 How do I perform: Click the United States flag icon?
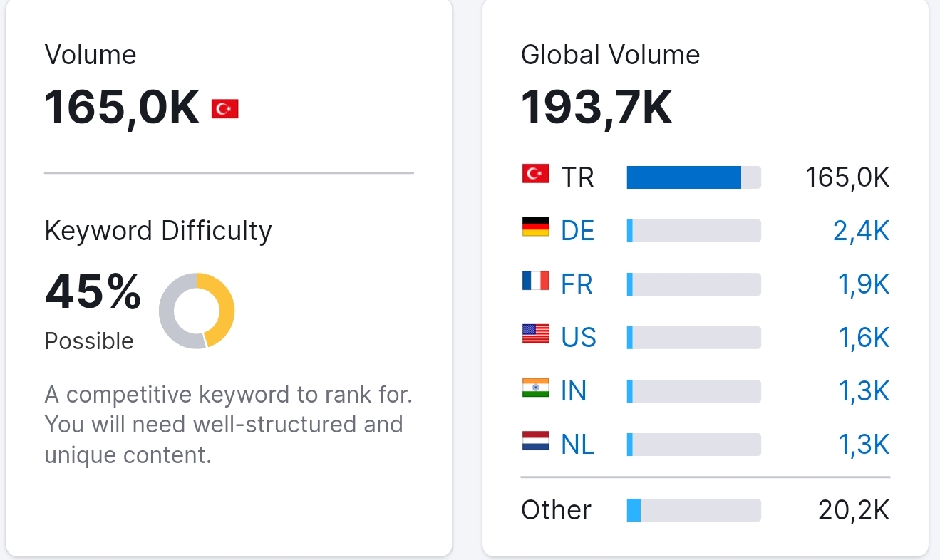point(535,333)
